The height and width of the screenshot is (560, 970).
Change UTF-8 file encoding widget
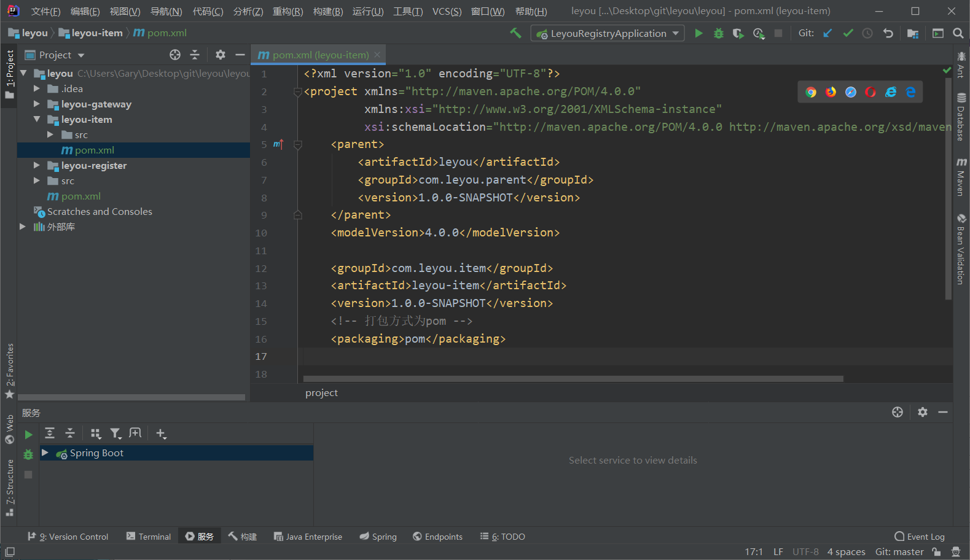pyautogui.click(x=805, y=551)
